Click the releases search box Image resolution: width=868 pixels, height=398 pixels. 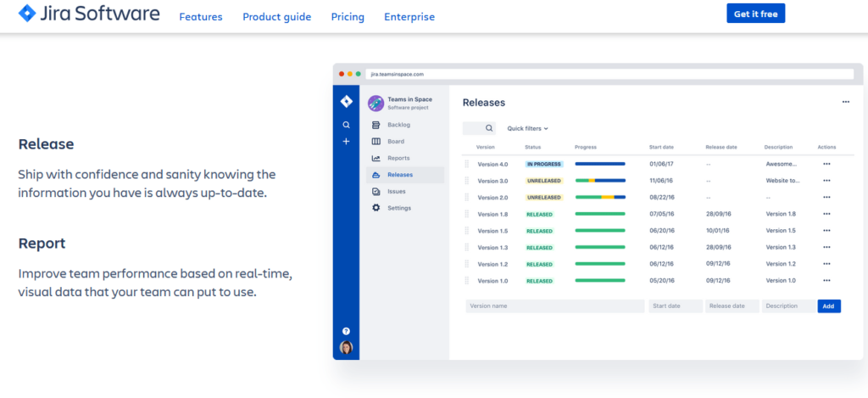479,128
